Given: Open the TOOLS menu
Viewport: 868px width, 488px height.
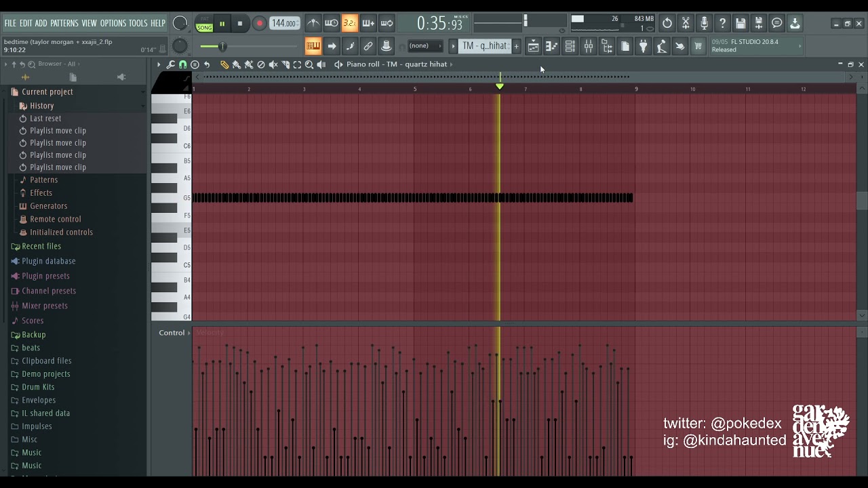Looking at the screenshot, I should click(x=138, y=23).
